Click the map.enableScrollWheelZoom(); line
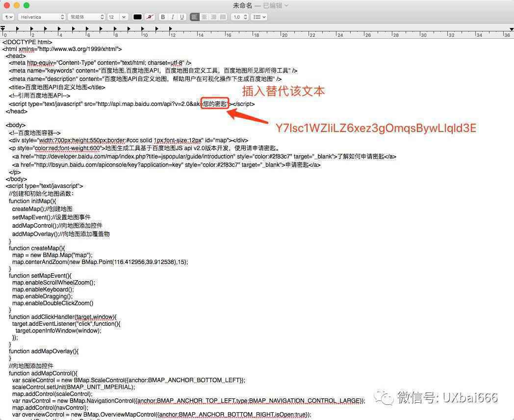The width and height of the screenshot is (514, 420). pyautogui.click(x=54, y=282)
